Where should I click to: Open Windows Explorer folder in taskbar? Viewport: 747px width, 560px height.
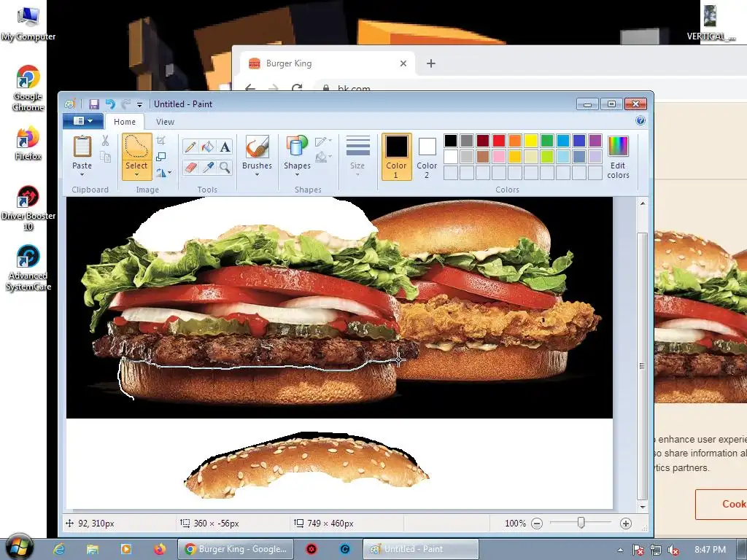click(93, 549)
